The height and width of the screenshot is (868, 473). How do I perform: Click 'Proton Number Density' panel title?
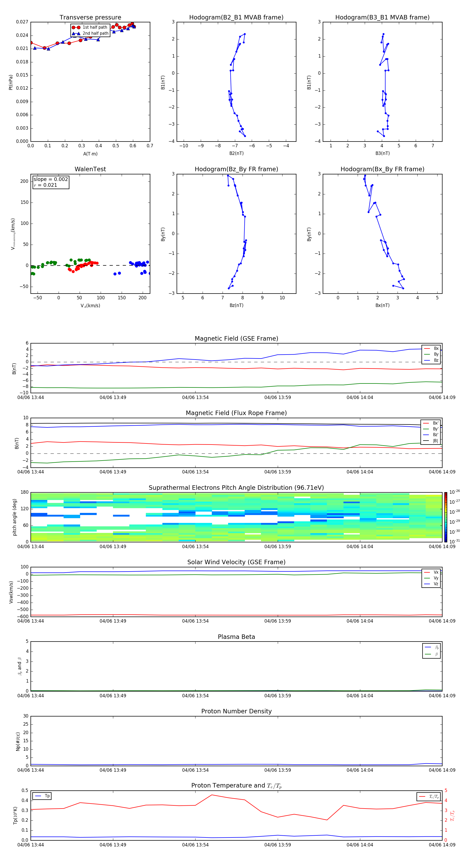click(236, 711)
